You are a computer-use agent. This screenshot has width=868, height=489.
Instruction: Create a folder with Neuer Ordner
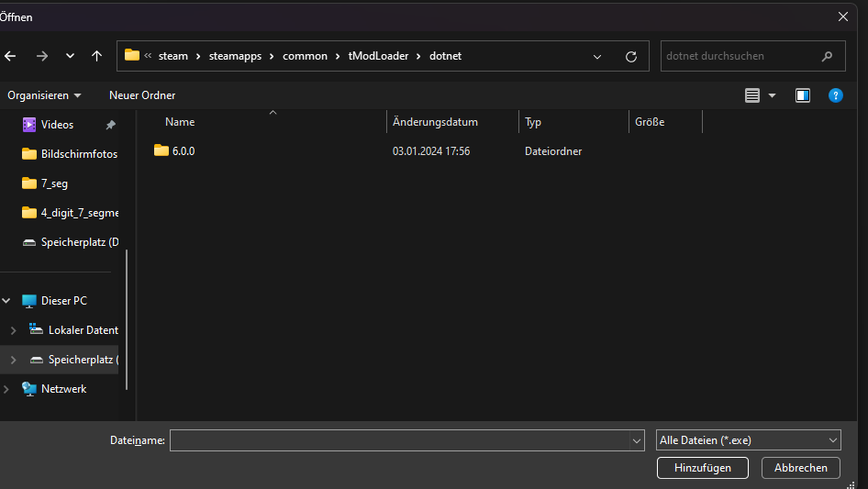click(x=142, y=95)
